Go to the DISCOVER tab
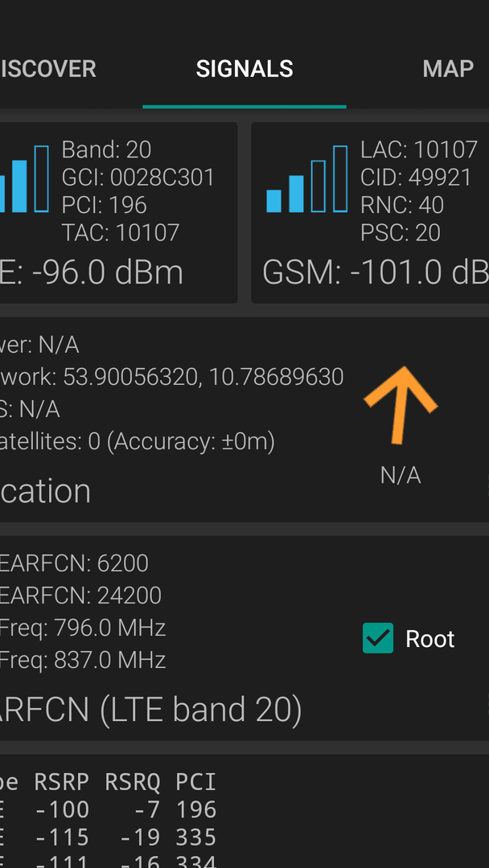The image size is (489, 868). 48,69
